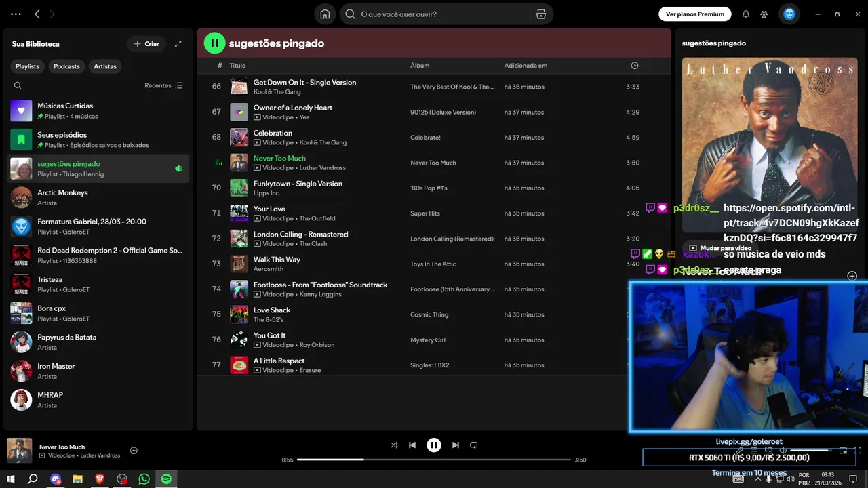Go forward with the right arrow
The height and width of the screenshot is (488, 868).
52,14
